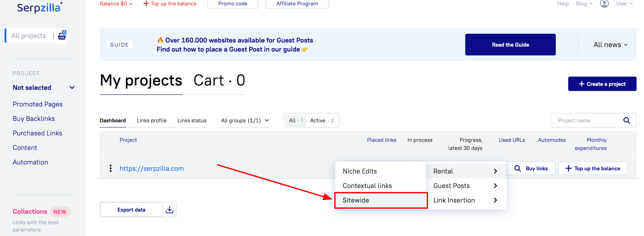Open Buy Backlinks in the sidebar
The width and height of the screenshot is (644, 236).
pyautogui.click(x=34, y=118)
